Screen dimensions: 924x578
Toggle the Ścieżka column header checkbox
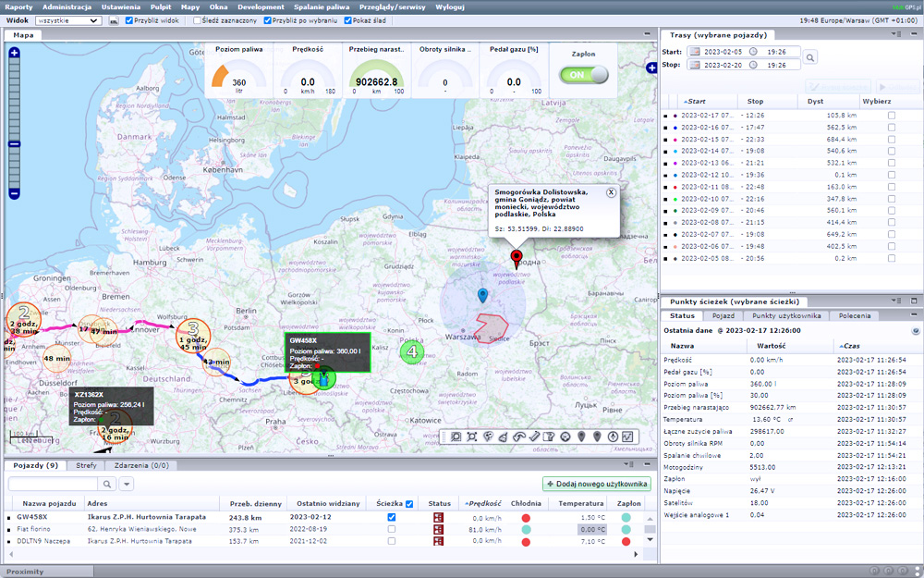[409, 504]
